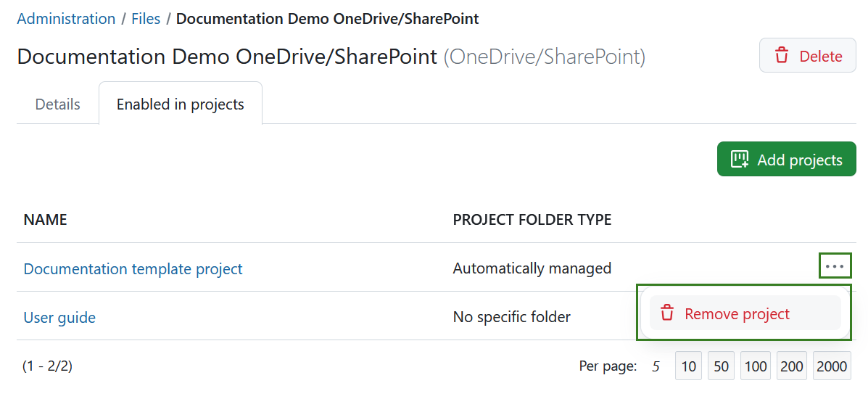
Task: Click the NAME column header
Action: click(45, 220)
